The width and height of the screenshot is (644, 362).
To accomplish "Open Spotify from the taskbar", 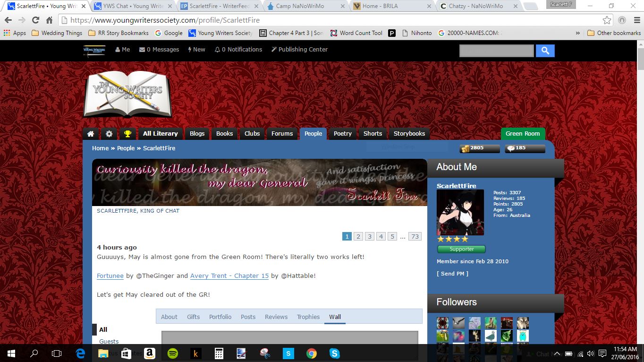I will coord(173,353).
